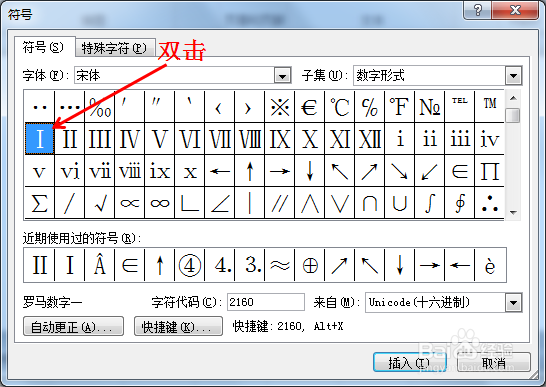Select the parallel ∥ symbol
Viewport: 546px width, 387px height.
pyautogui.click(x=280, y=203)
